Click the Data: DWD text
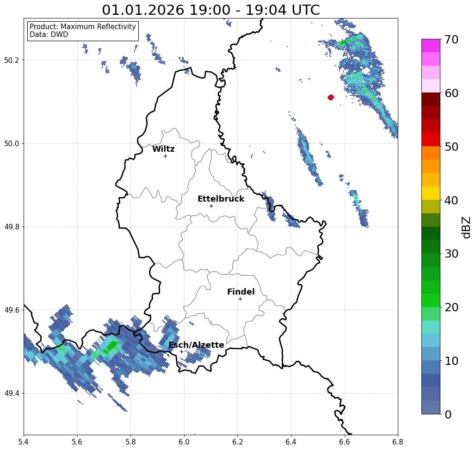 pos(49,35)
